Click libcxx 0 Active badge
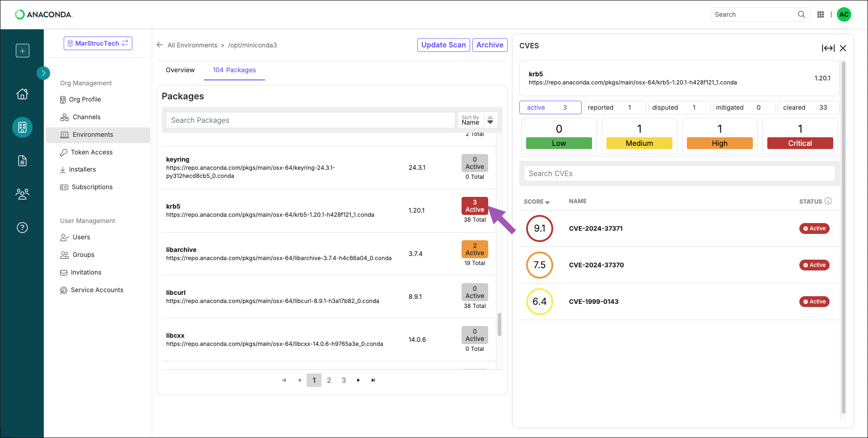This screenshot has height=438, width=868. [475, 335]
